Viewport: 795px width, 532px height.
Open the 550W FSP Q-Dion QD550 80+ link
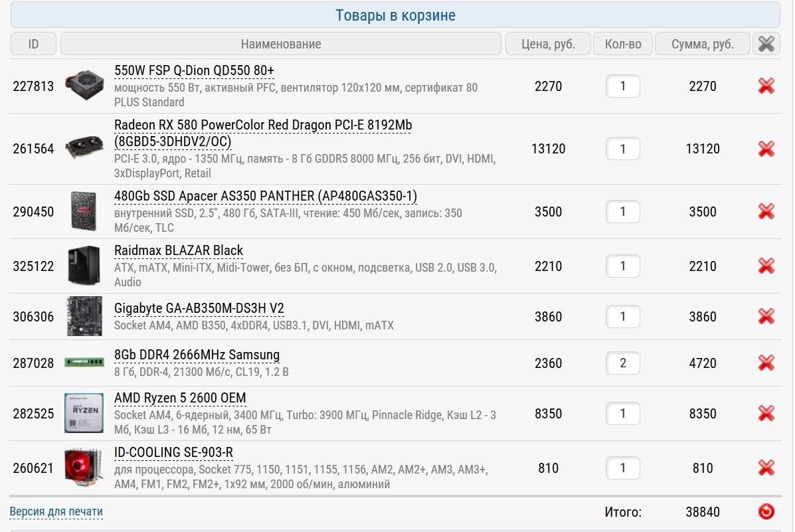pyautogui.click(x=194, y=70)
